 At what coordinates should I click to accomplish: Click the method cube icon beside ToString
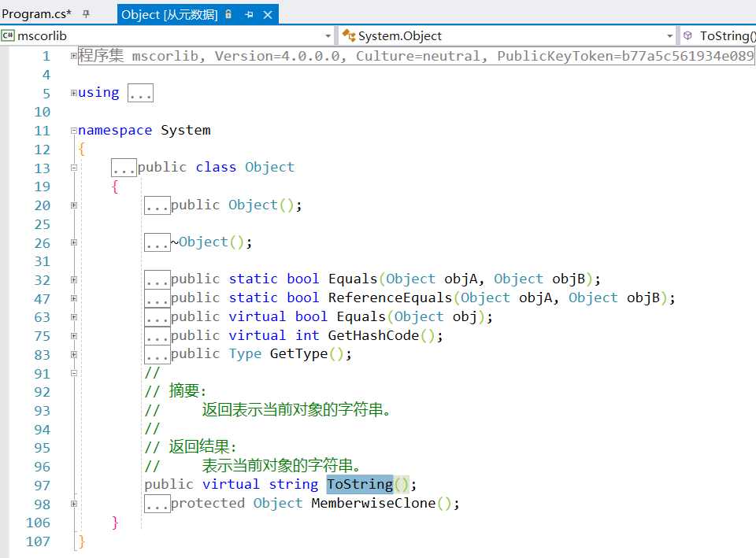click(688, 35)
